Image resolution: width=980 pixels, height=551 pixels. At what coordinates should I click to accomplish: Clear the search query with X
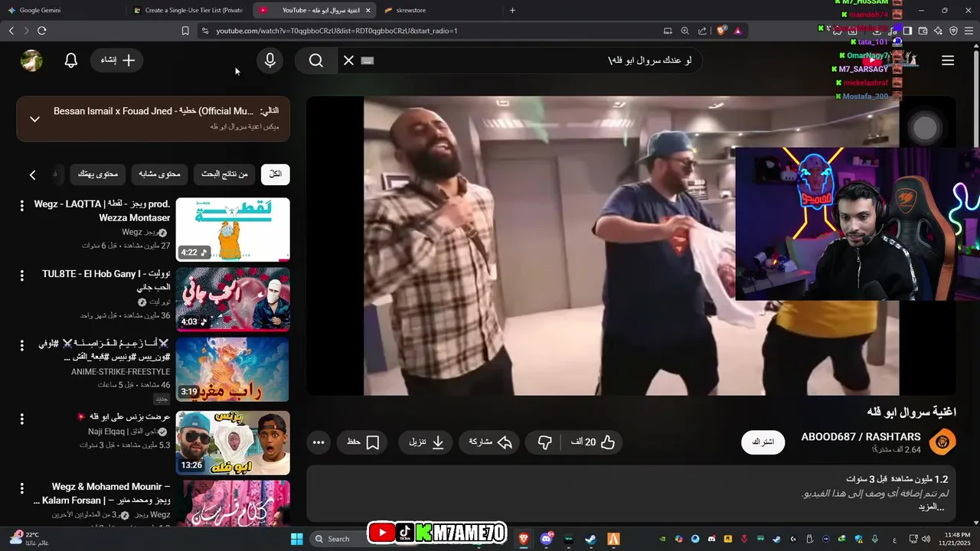click(348, 60)
